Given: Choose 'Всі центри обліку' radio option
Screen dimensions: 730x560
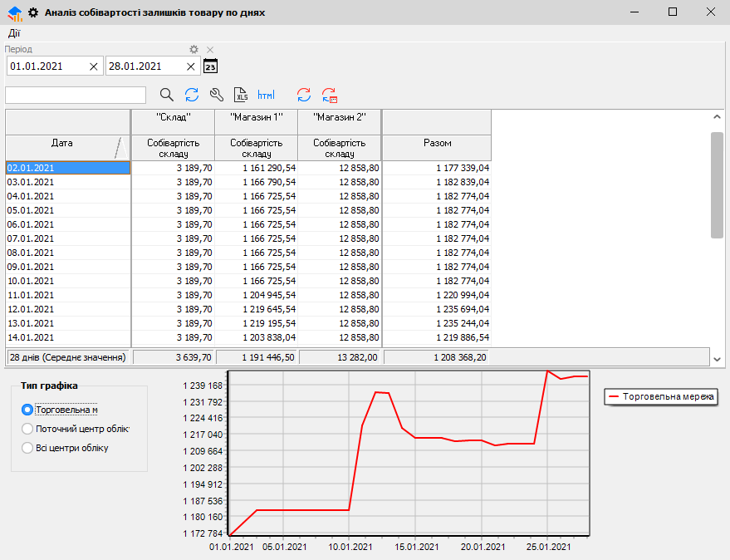Looking at the screenshot, I should [x=27, y=448].
